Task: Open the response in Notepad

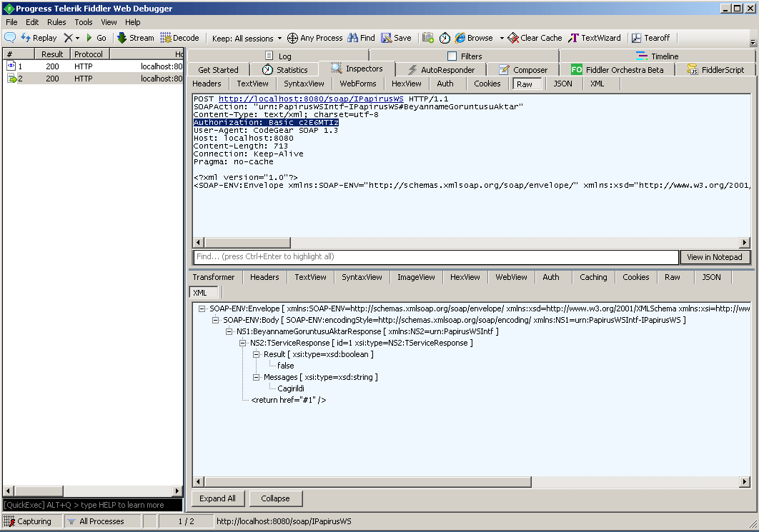Action: tap(715, 257)
